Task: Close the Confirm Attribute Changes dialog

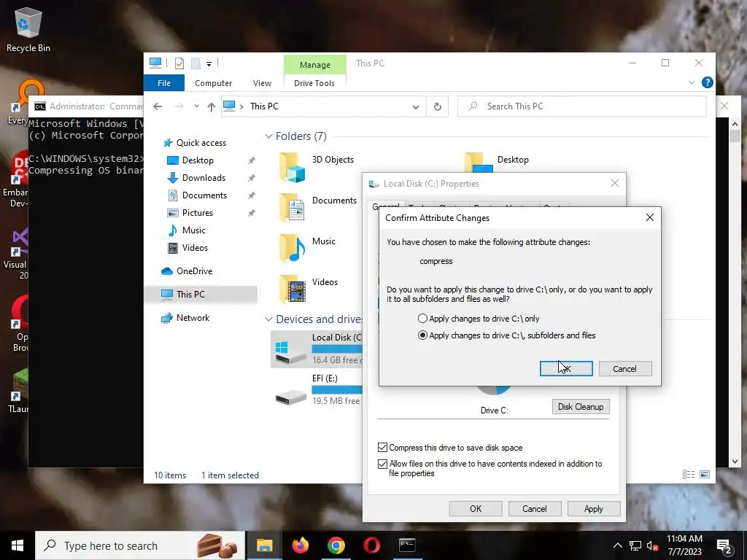Action: [x=649, y=217]
